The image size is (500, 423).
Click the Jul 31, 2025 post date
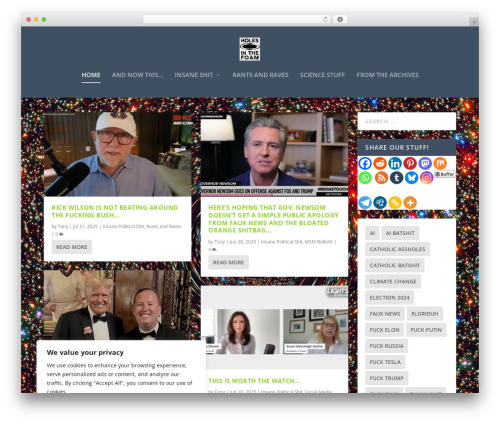tap(85, 226)
